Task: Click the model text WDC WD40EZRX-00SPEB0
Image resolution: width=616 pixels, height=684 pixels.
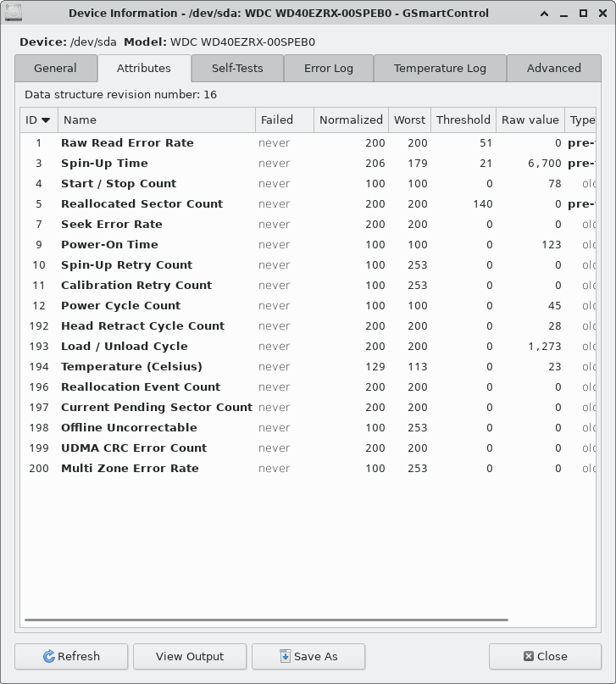Action: tap(242, 42)
